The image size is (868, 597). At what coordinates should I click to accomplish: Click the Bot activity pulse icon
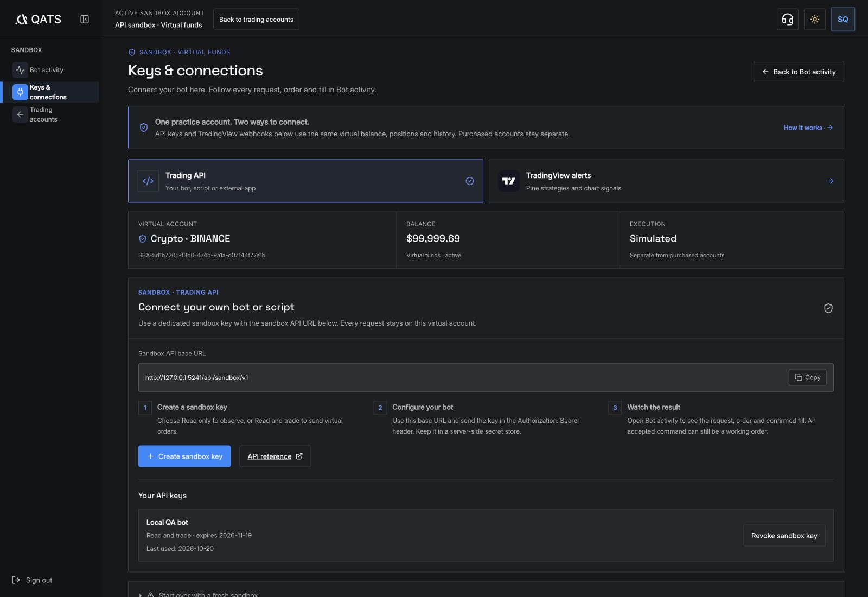(x=20, y=70)
